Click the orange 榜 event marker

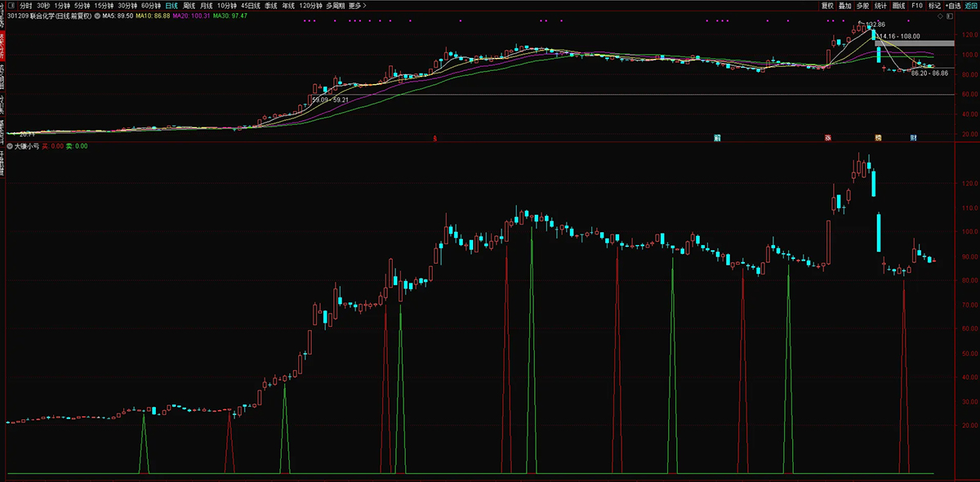pos(879,137)
